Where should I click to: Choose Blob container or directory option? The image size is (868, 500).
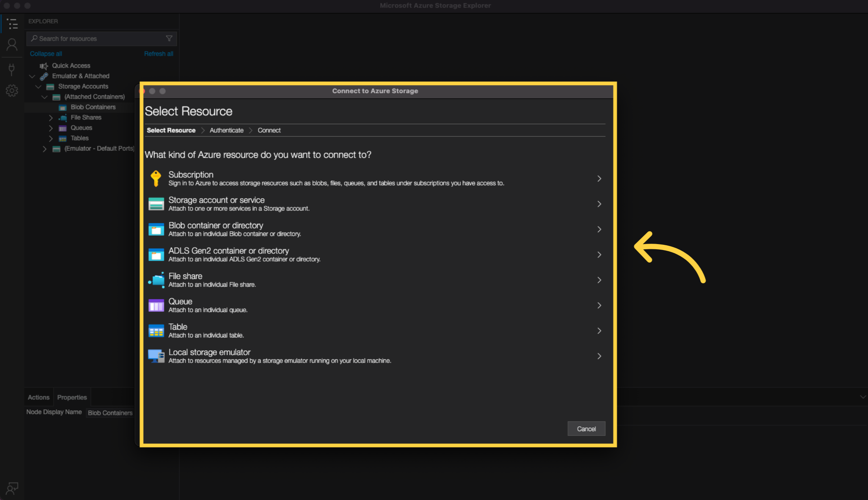click(x=216, y=225)
